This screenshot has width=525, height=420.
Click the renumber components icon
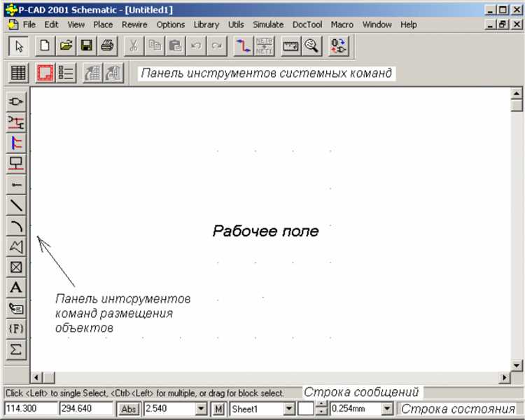tap(338, 46)
